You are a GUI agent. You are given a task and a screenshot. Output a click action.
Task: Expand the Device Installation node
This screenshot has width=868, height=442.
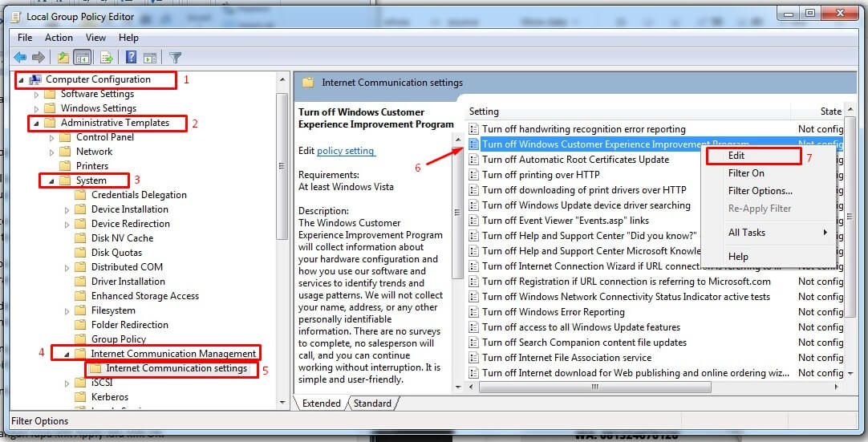(x=67, y=209)
